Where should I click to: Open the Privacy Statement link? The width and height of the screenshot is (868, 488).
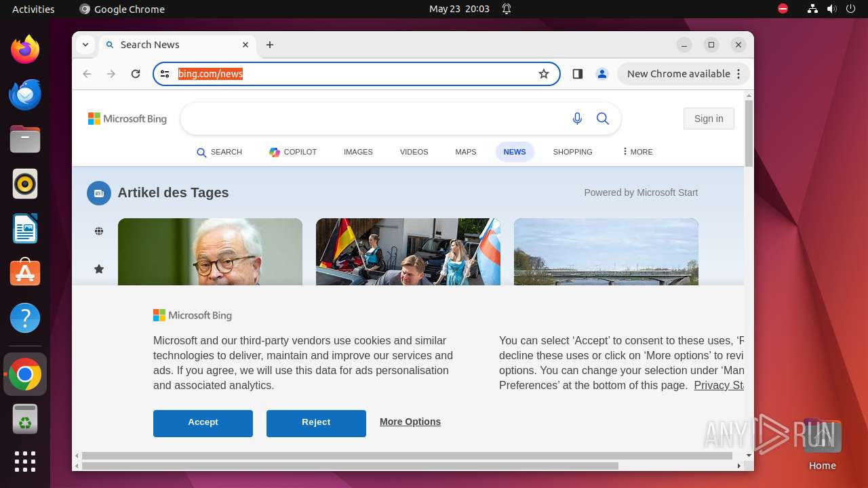tap(719, 385)
